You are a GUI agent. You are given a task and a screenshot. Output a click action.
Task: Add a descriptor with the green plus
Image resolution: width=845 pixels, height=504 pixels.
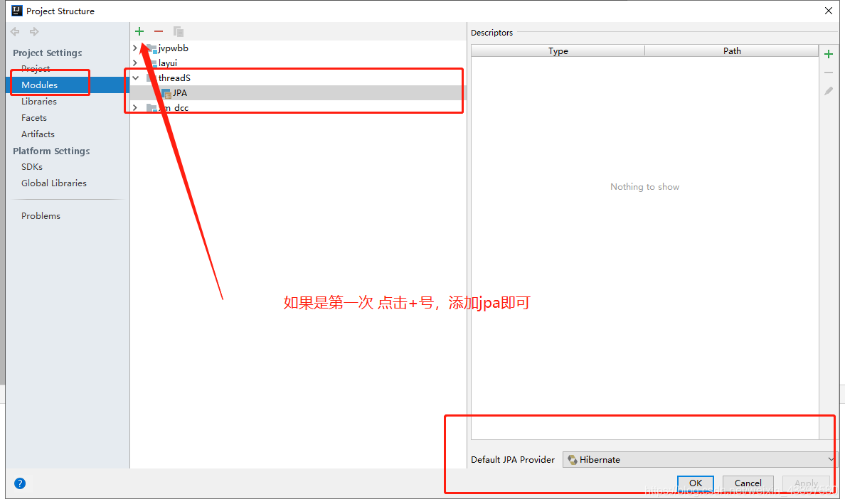(x=829, y=54)
